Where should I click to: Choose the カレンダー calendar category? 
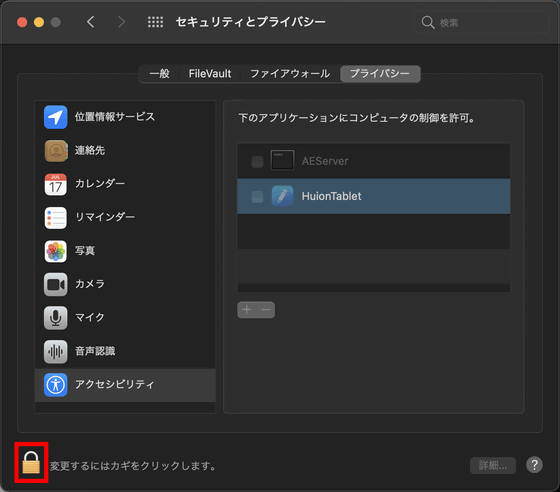point(125,184)
